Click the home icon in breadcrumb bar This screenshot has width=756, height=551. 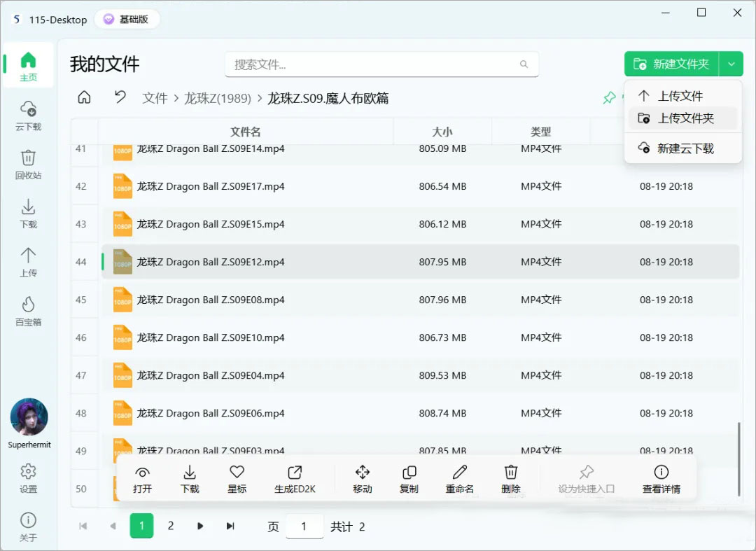(x=85, y=97)
